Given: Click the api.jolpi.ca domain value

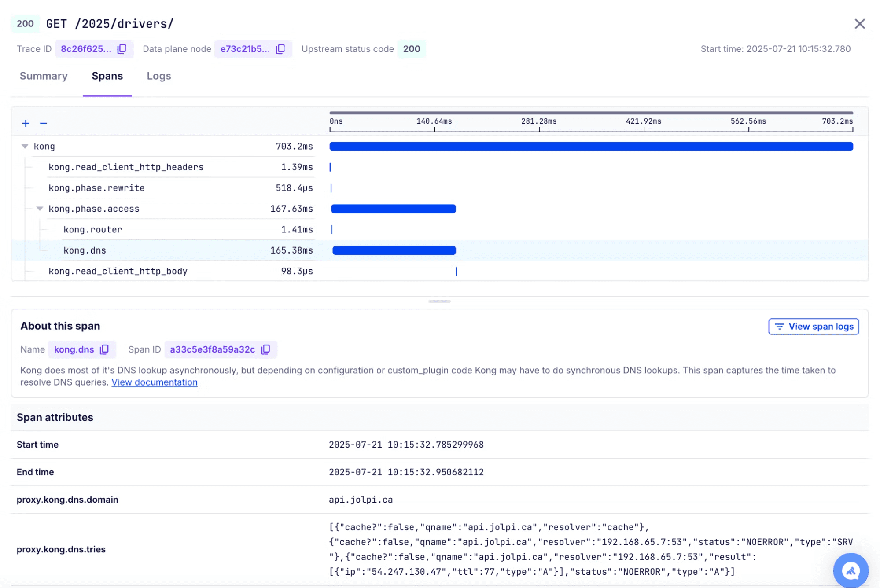Looking at the screenshot, I should [361, 500].
